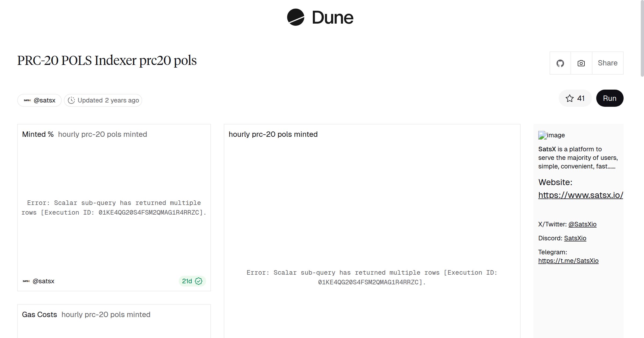Image resolution: width=644 pixels, height=338 pixels.
Task: Star this dashboard with the star icon
Action: pyautogui.click(x=569, y=98)
